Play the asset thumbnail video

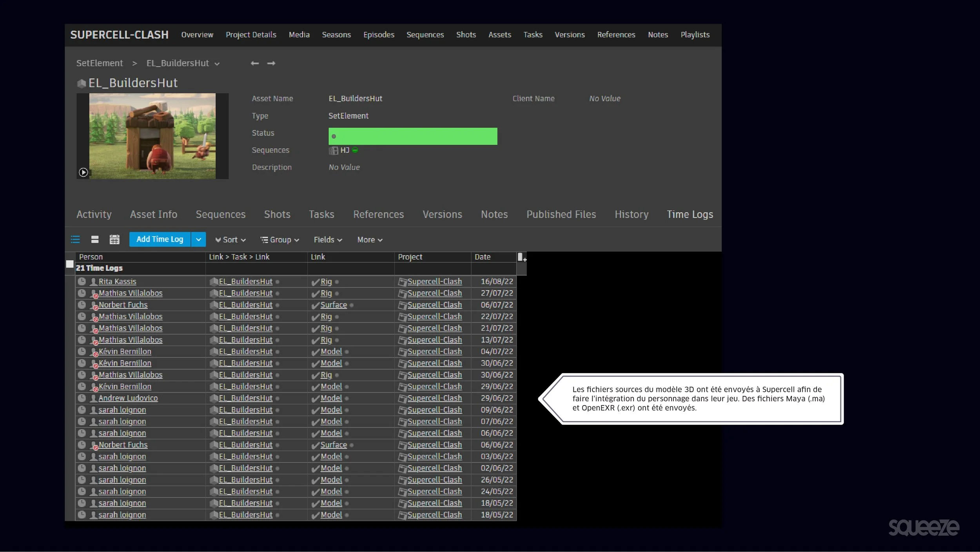pyautogui.click(x=83, y=172)
